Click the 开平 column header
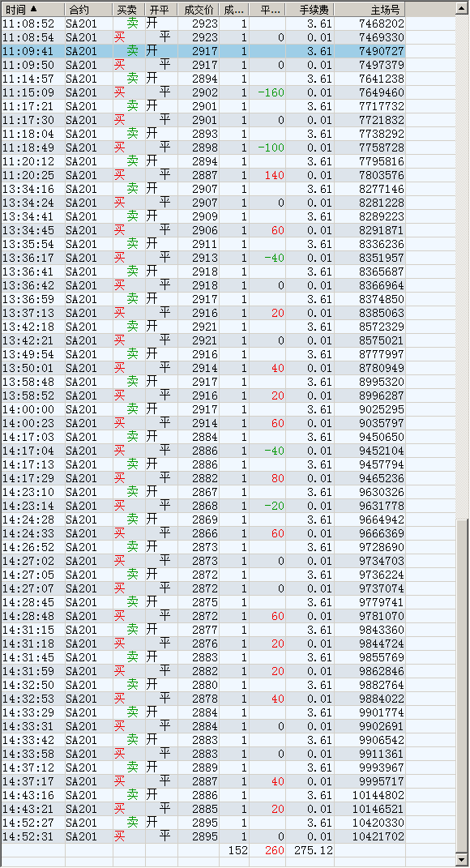This screenshot has width=470, height=868. [x=161, y=10]
